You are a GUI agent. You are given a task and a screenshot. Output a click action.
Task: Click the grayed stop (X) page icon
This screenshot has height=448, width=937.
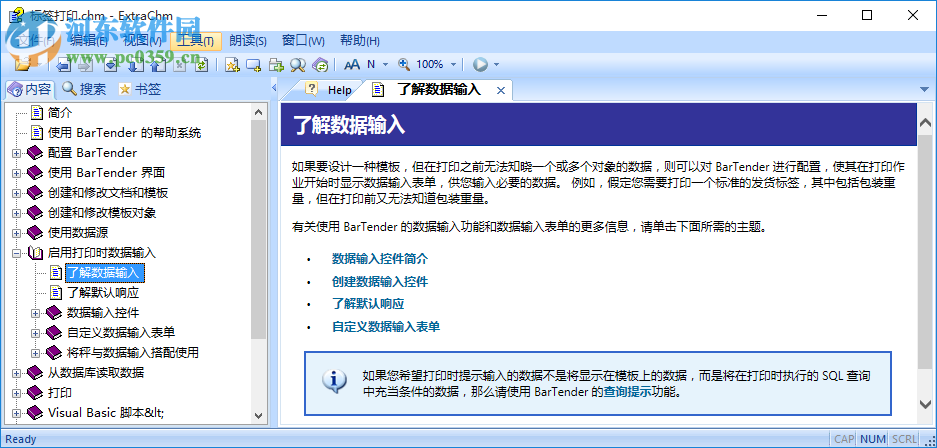coord(180,65)
